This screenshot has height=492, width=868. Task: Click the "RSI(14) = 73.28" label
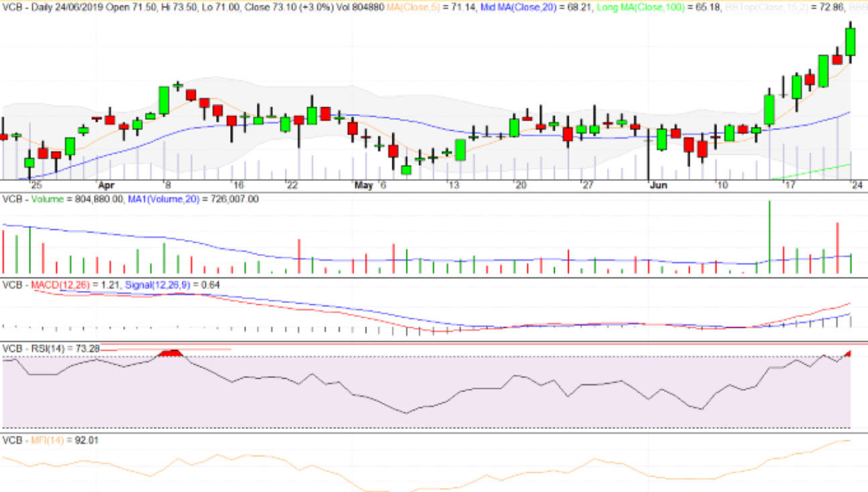[x=66, y=349]
